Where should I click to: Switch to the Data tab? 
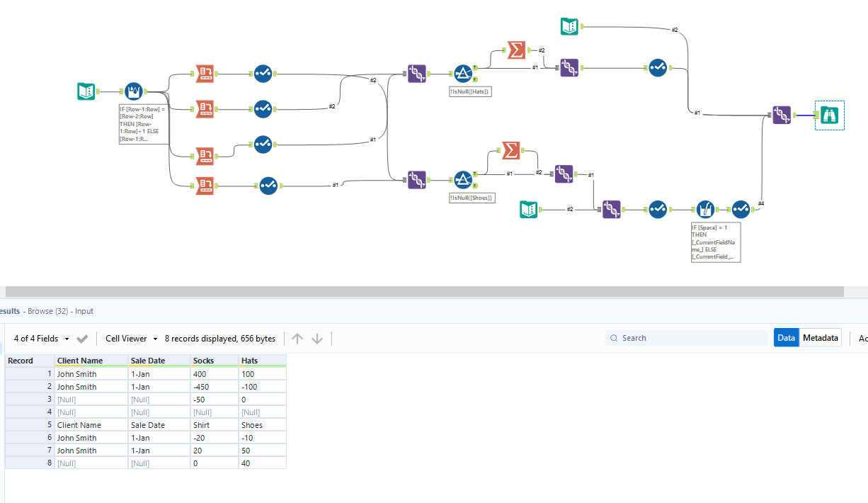[x=786, y=338]
